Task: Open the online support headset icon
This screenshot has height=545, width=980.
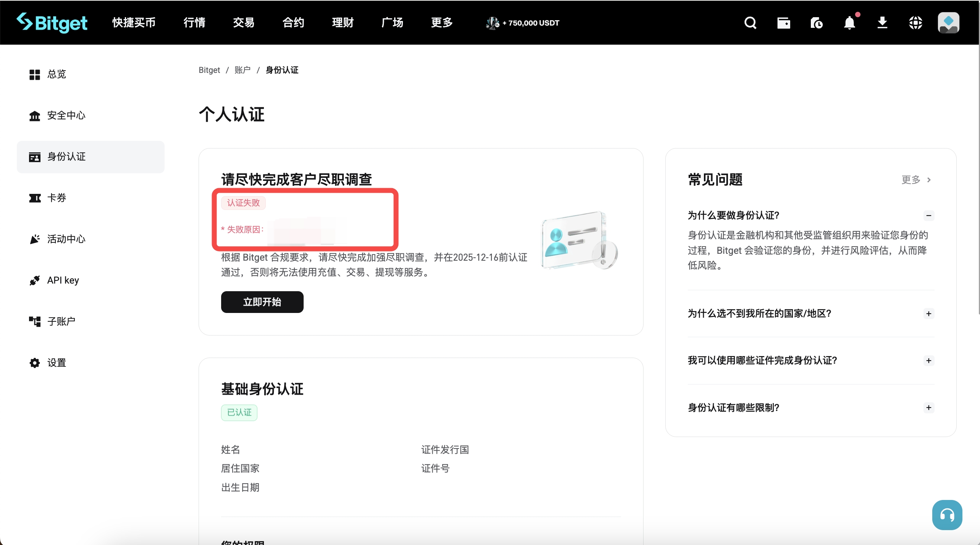Action: [946, 514]
